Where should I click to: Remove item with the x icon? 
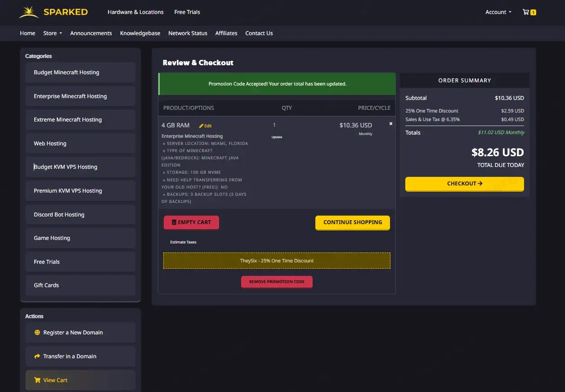[x=391, y=123]
